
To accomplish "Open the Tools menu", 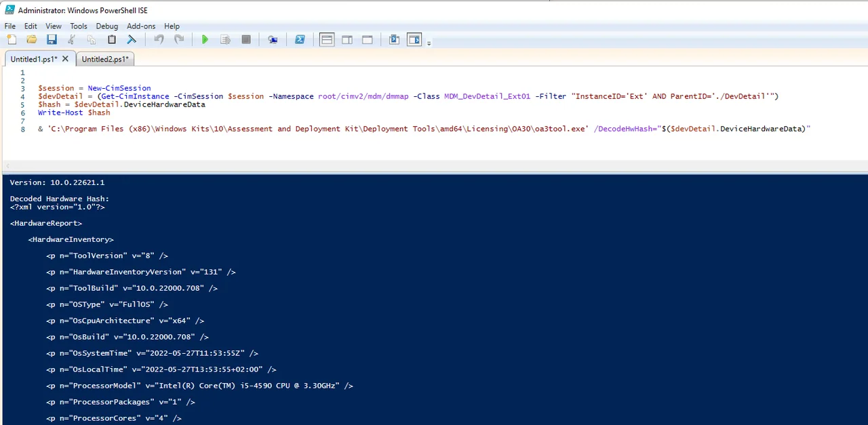I will (79, 26).
